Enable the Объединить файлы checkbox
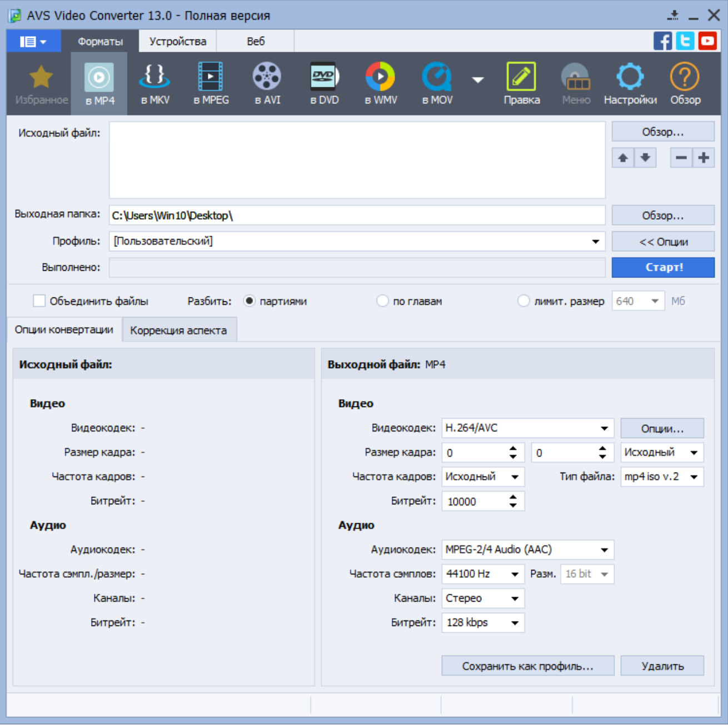 (x=39, y=301)
